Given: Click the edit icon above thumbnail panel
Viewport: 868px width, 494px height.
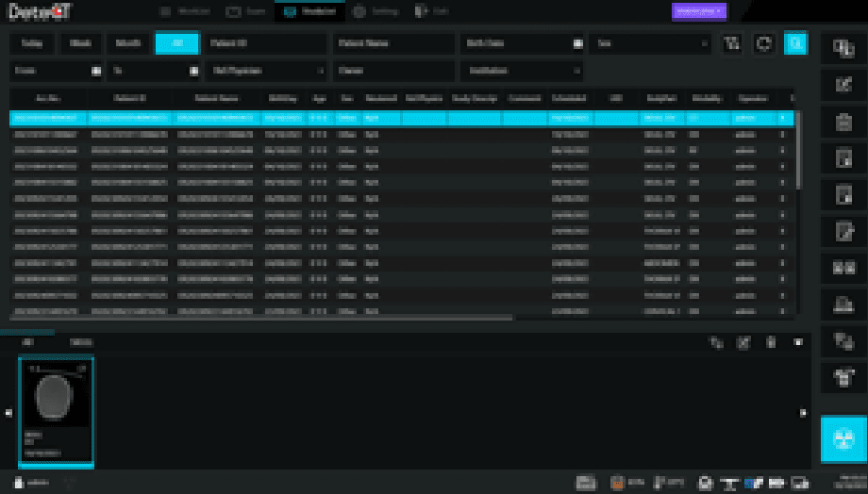Looking at the screenshot, I should point(743,342).
